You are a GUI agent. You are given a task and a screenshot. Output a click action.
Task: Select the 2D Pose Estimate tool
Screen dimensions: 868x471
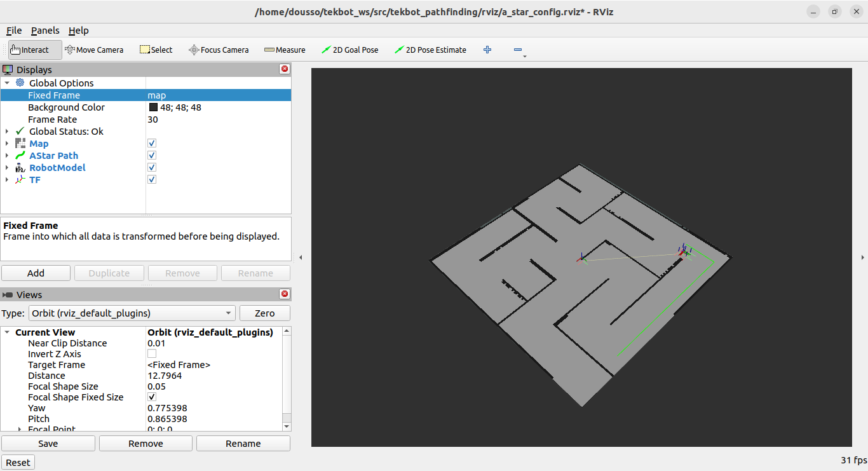click(x=430, y=50)
